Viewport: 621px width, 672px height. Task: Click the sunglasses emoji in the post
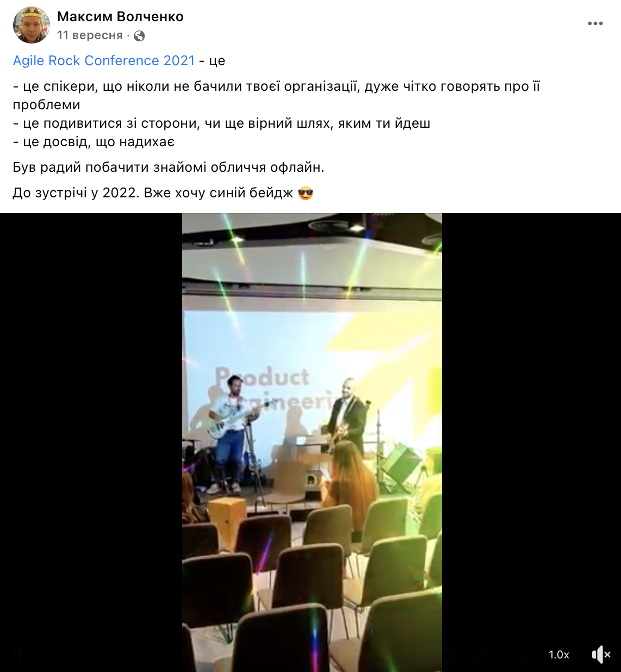click(x=306, y=193)
